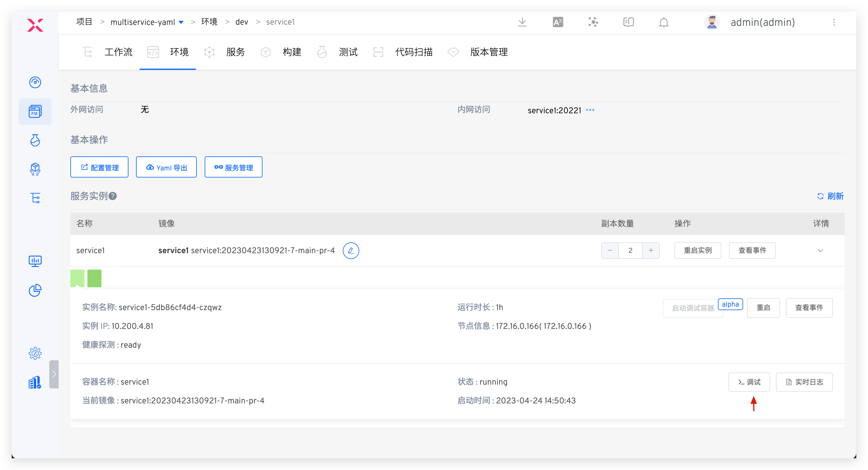Image resolution: width=868 pixels, height=470 pixels.
Task: Switch language with the A文 icon
Action: coord(558,22)
